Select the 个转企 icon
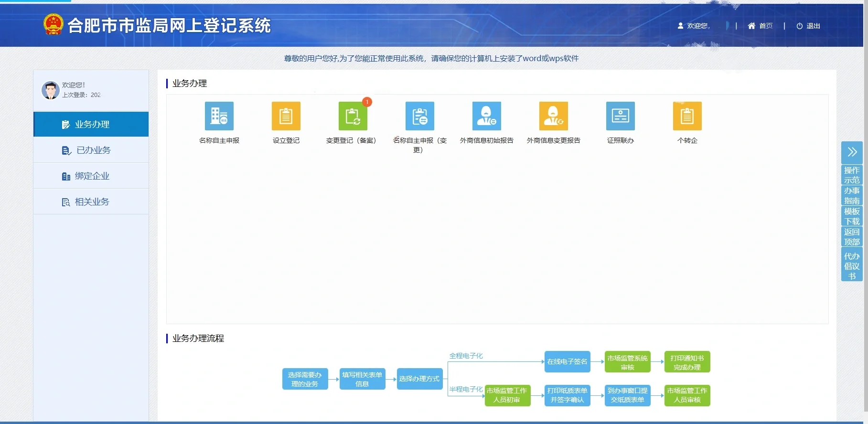 tap(687, 116)
